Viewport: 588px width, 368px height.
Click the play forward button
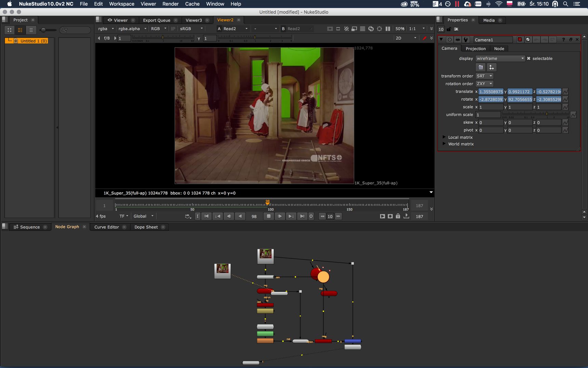click(280, 216)
